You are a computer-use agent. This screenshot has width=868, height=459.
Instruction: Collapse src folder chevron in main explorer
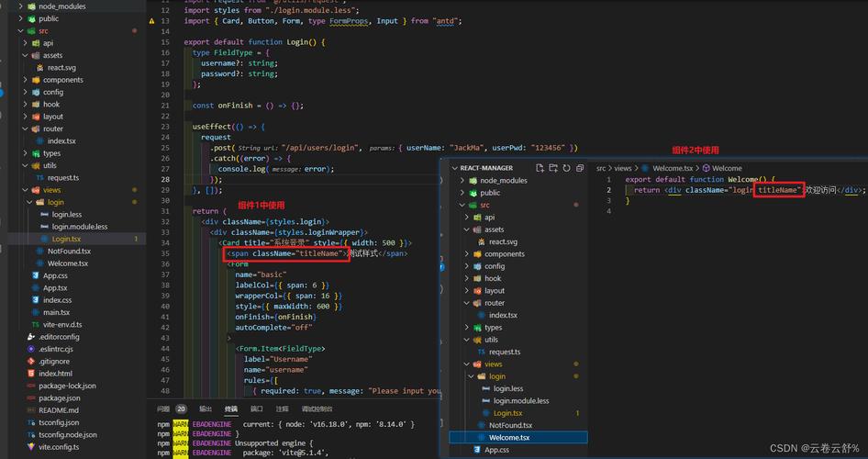pos(21,30)
